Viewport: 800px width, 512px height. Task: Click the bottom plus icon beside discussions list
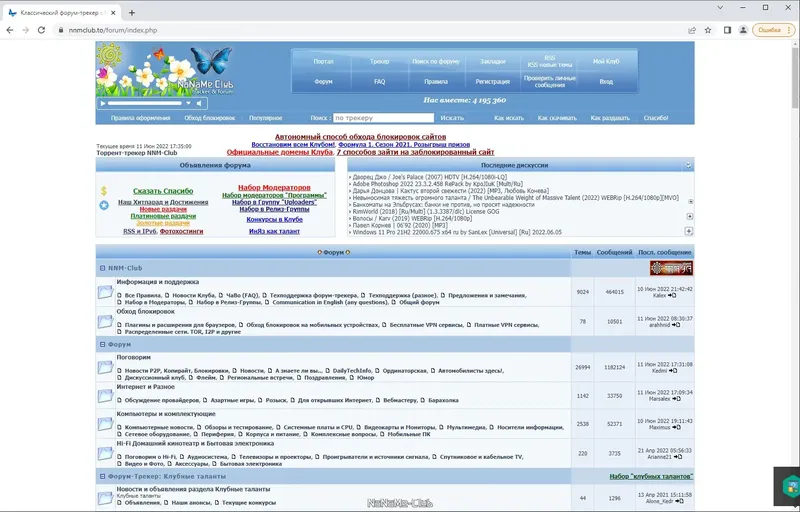[689, 231]
